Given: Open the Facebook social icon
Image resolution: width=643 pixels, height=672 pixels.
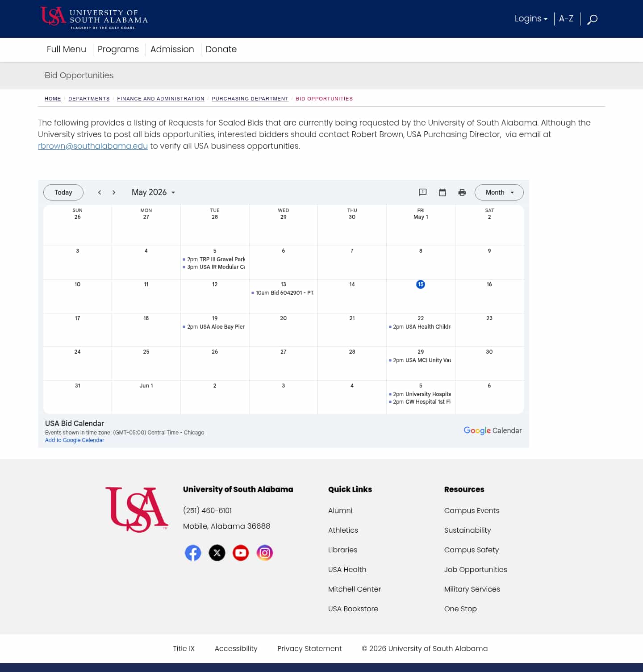Looking at the screenshot, I should (193, 553).
